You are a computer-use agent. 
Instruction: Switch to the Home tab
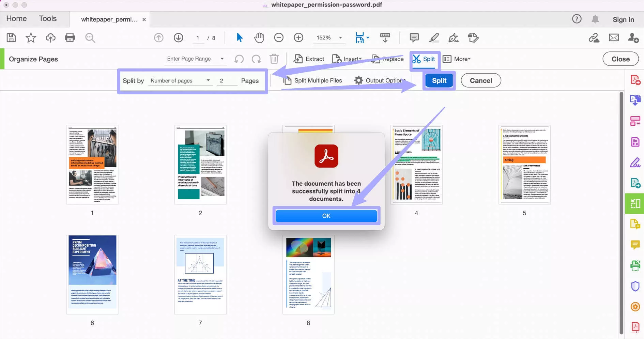pos(16,18)
